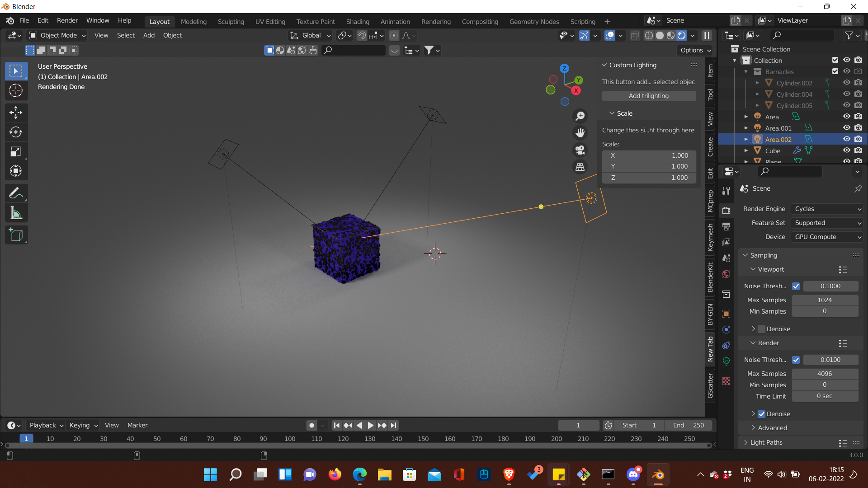The image size is (868, 488).
Task: Open the Render Engine dropdown
Action: coord(827,209)
